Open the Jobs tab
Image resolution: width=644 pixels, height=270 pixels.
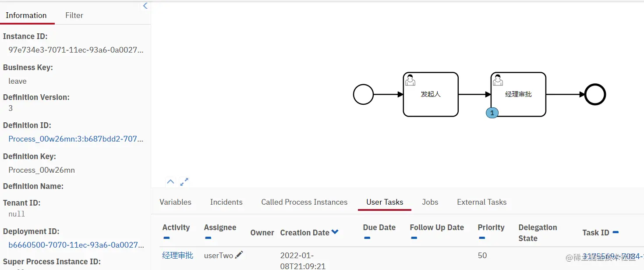tap(430, 202)
